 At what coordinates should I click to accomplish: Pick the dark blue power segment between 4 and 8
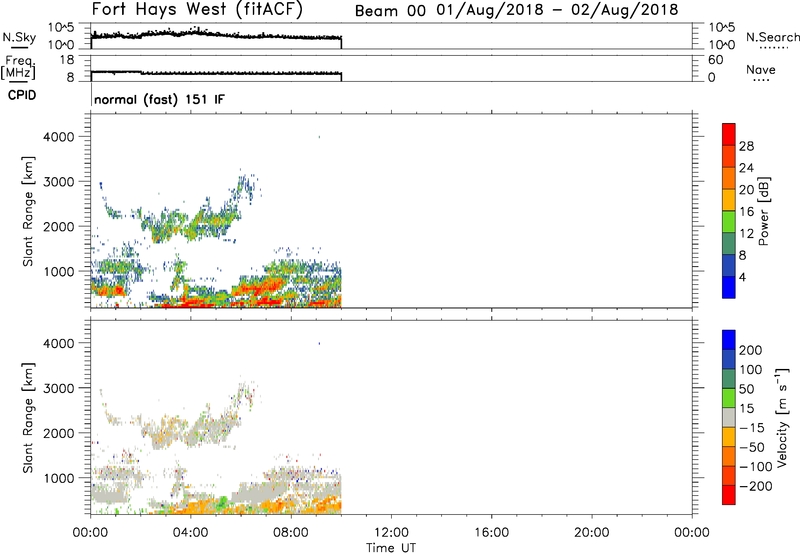pyautogui.click(x=729, y=266)
